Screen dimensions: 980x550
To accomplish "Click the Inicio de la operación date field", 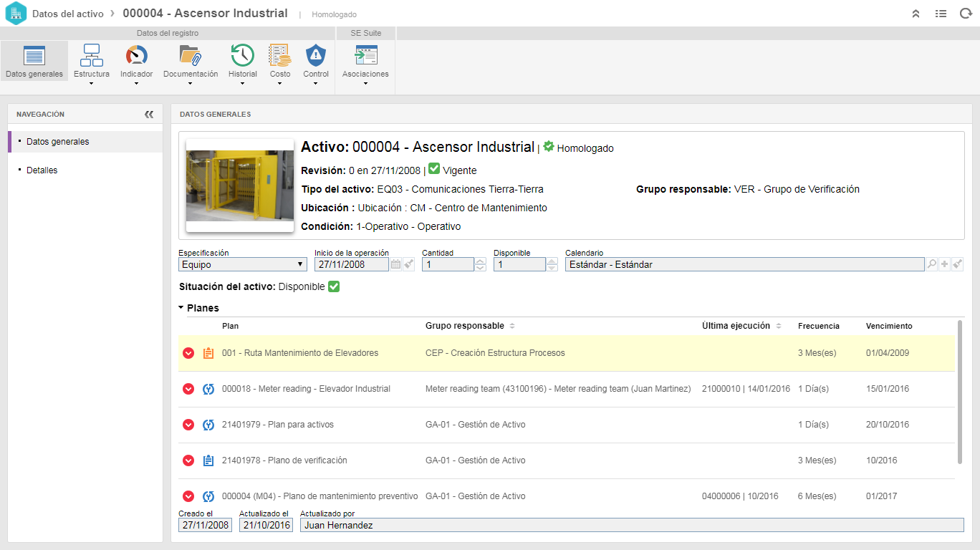I will (x=351, y=264).
